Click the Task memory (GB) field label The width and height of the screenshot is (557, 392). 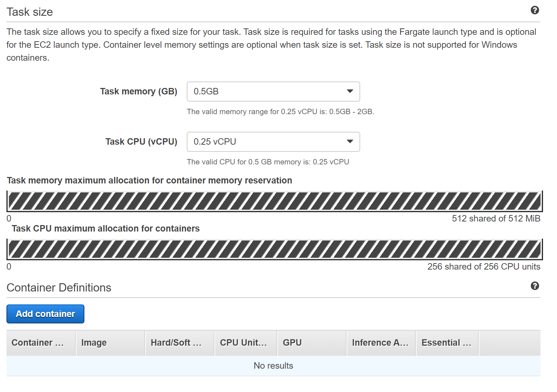138,92
